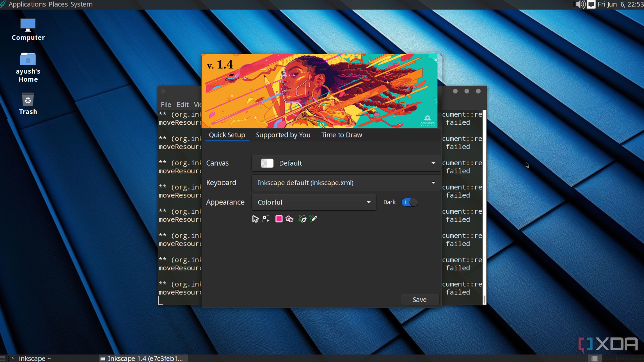Click the canvas checkerboard swatch preview
Viewport: 644px width, 362px height.
click(x=267, y=163)
